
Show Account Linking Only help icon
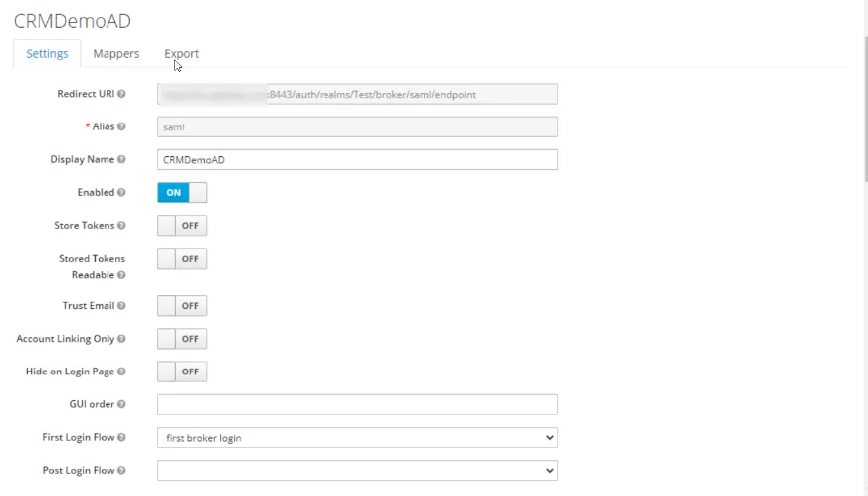tap(121, 338)
